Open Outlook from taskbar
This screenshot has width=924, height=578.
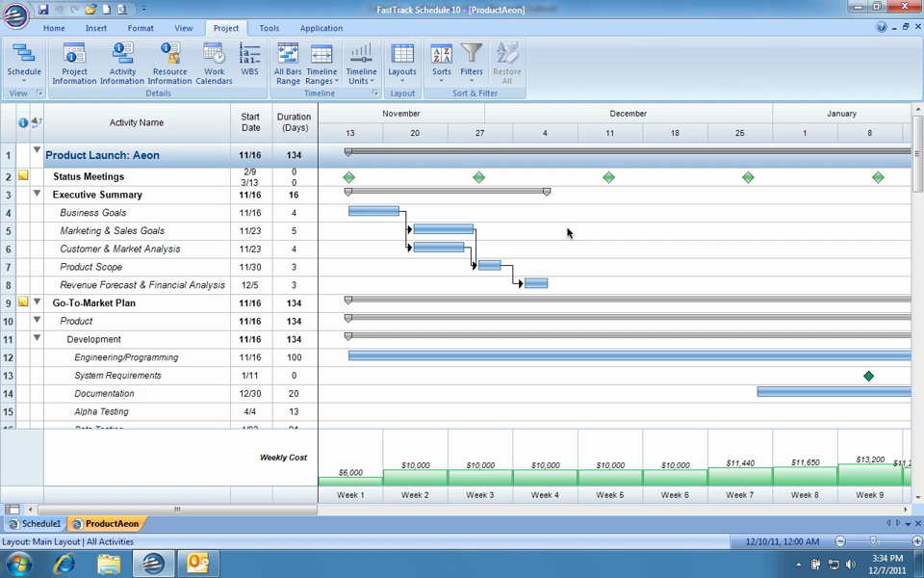[197, 565]
